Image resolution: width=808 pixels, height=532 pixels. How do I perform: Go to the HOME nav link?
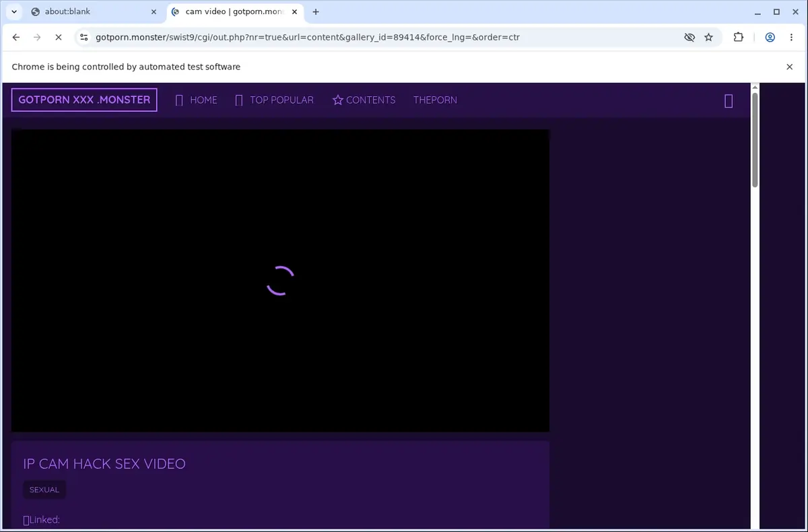pyautogui.click(x=197, y=100)
